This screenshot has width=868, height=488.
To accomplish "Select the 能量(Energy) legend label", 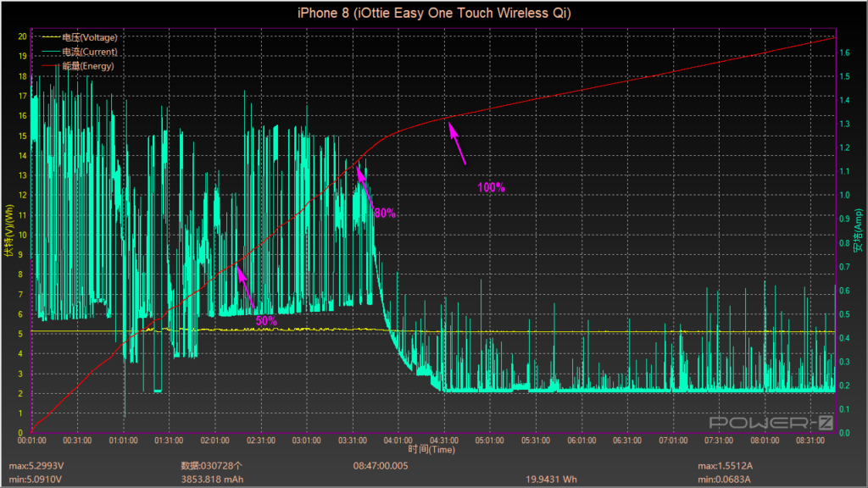I will (88, 66).
